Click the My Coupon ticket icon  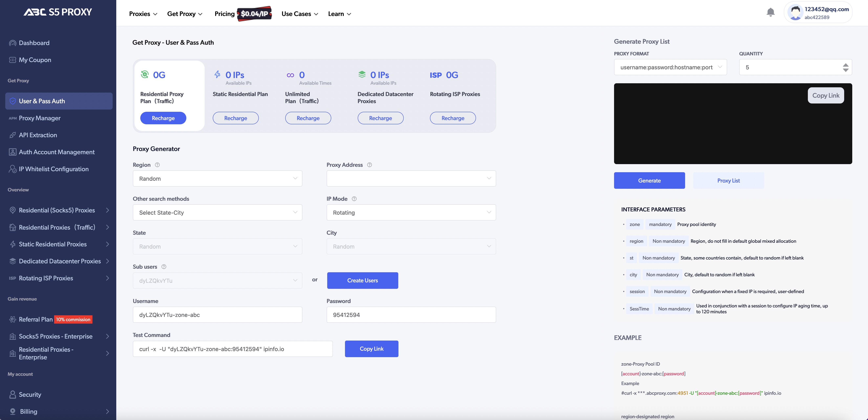coord(13,60)
